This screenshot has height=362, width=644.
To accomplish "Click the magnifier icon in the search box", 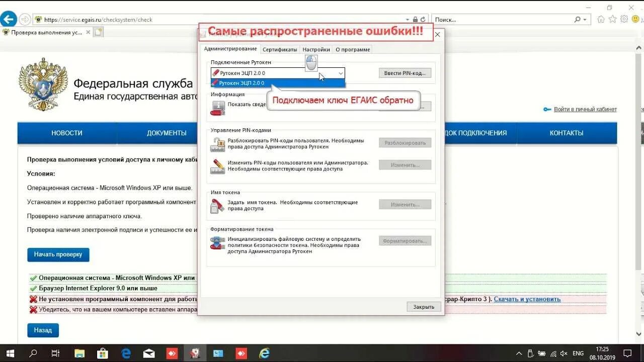I will pos(577,20).
